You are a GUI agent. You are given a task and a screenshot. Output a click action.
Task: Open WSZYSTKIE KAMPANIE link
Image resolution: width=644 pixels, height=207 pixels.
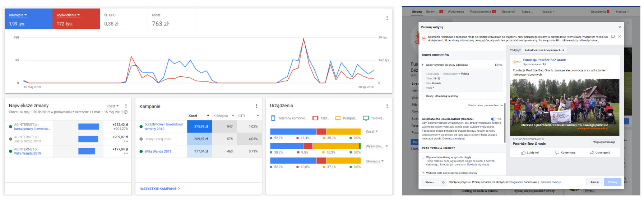click(x=160, y=189)
